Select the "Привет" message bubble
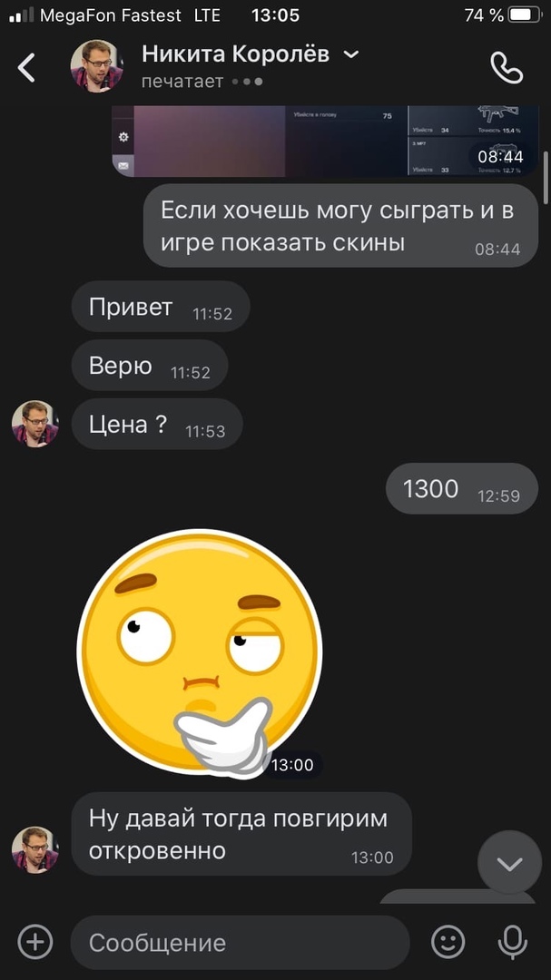Screen dimensions: 551x980 click(x=161, y=307)
